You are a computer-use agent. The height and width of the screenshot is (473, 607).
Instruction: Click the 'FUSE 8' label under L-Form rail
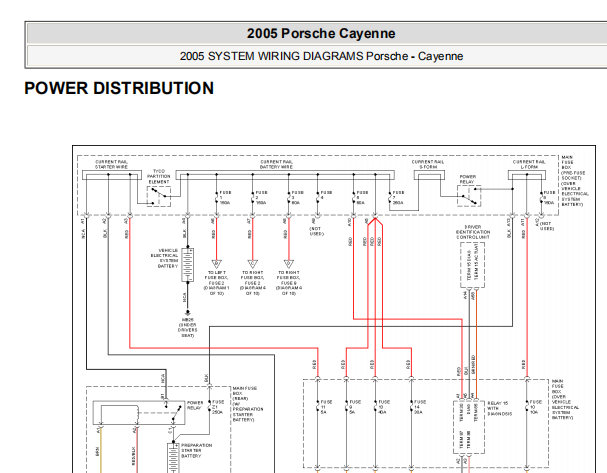tap(549, 197)
